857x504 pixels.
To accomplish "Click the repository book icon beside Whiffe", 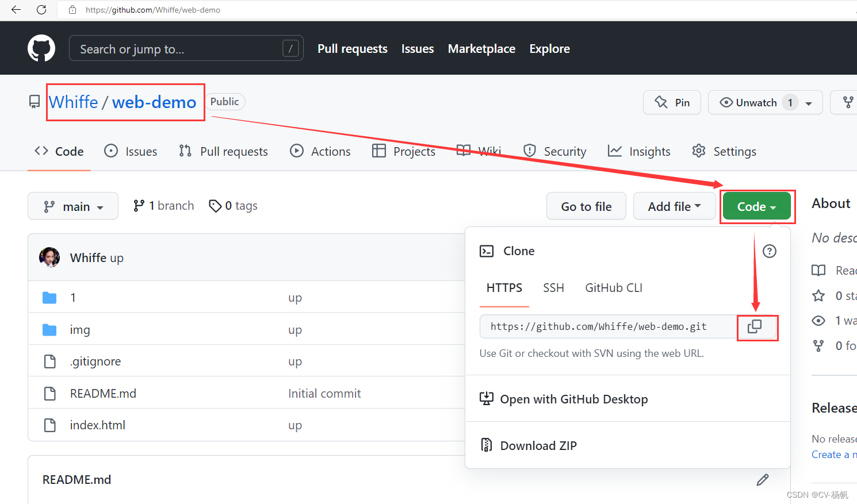I will (x=35, y=102).
